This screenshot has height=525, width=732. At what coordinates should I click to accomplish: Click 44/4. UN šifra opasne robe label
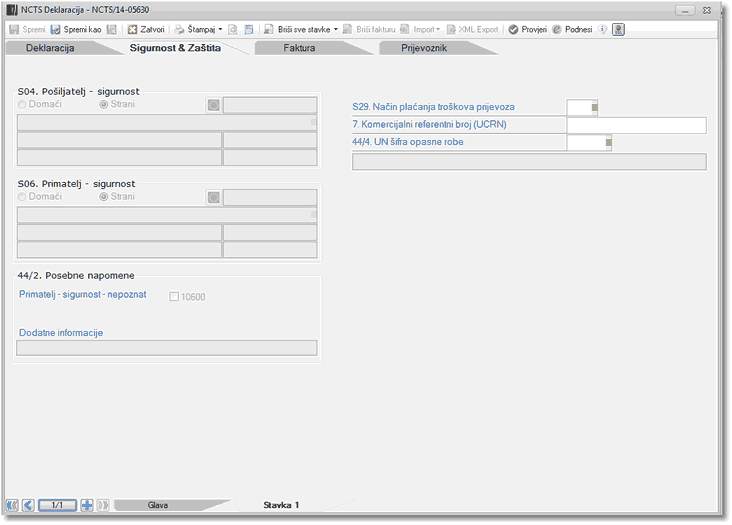(x=408, y=142)
